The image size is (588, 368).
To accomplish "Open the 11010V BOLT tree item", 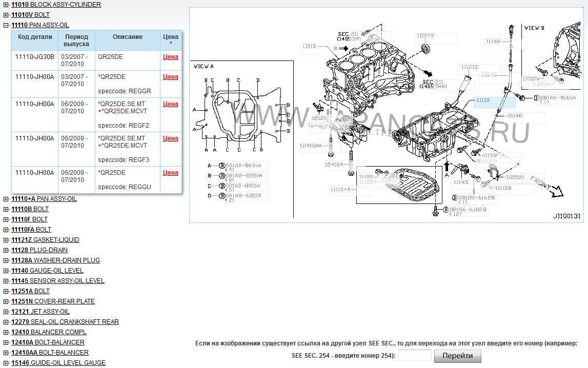I will coord(30,15).
